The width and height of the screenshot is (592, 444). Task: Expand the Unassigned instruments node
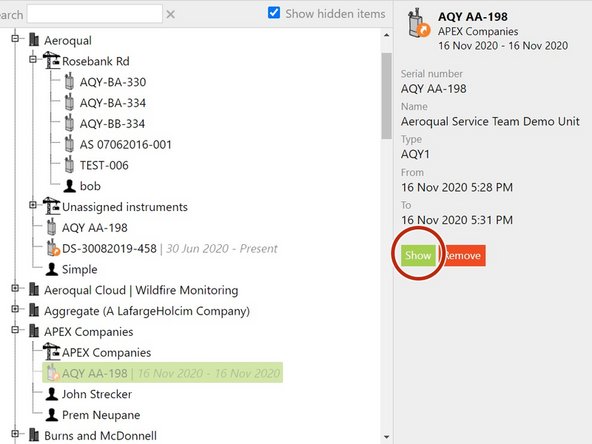33,205
